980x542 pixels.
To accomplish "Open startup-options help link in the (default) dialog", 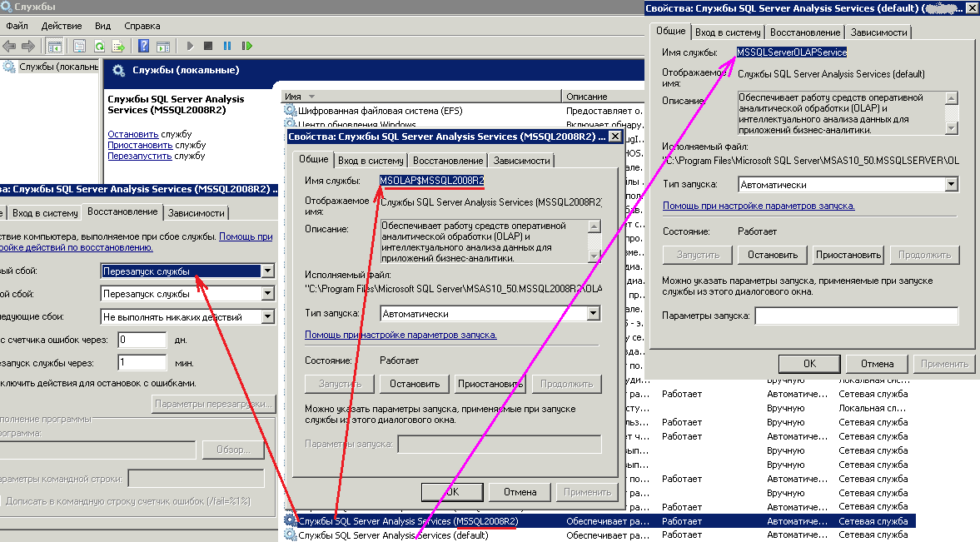I will 759,206.
